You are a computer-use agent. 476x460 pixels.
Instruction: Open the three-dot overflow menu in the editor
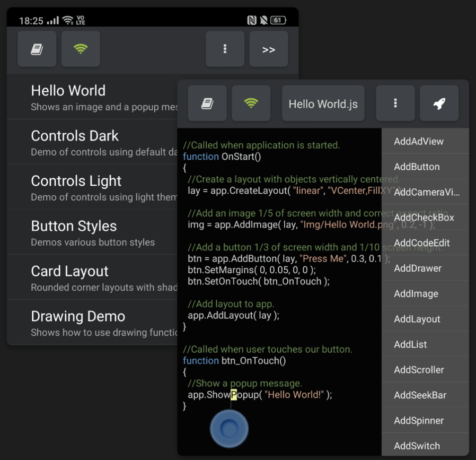click(x=395, y=103)
